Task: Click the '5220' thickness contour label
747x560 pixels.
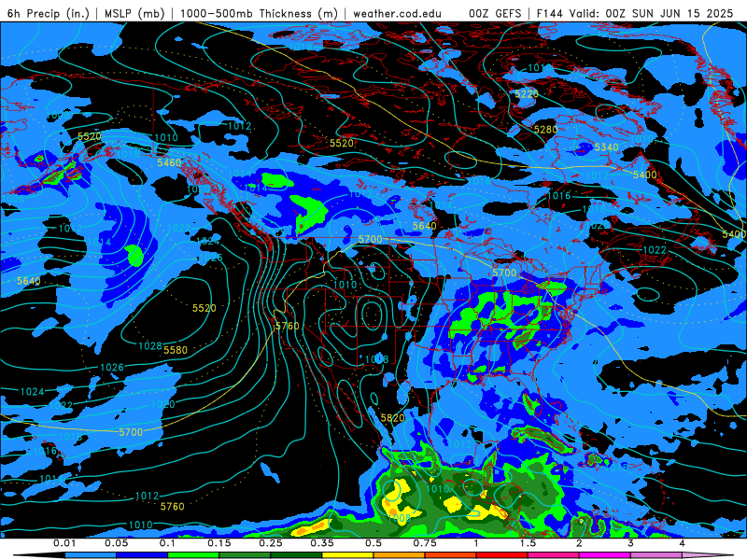Action: point(527,94)
